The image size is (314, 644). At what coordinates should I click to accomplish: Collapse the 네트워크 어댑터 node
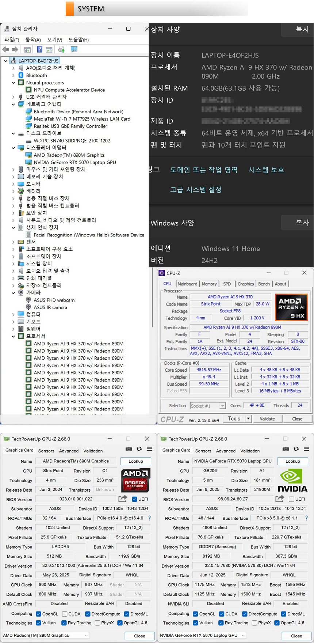click(x=14, y=104)
